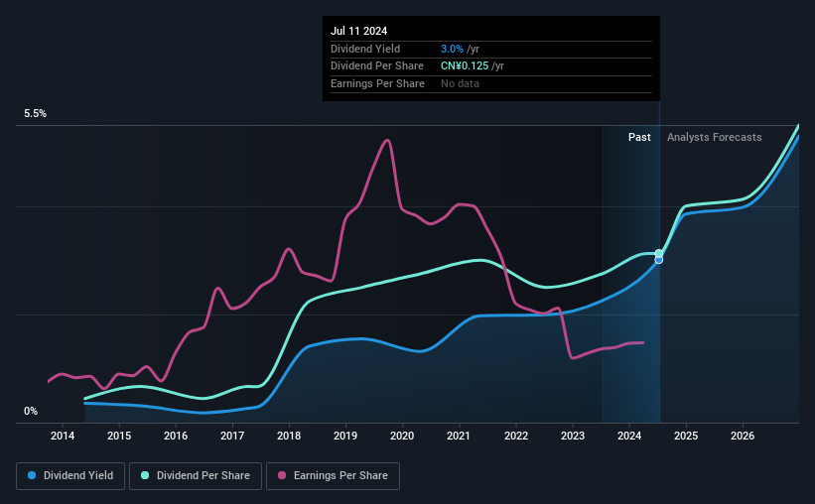This screenshot has width=815, height=504.
Task: Click the 2020 x-axis label
Action: tap(402, 436)
